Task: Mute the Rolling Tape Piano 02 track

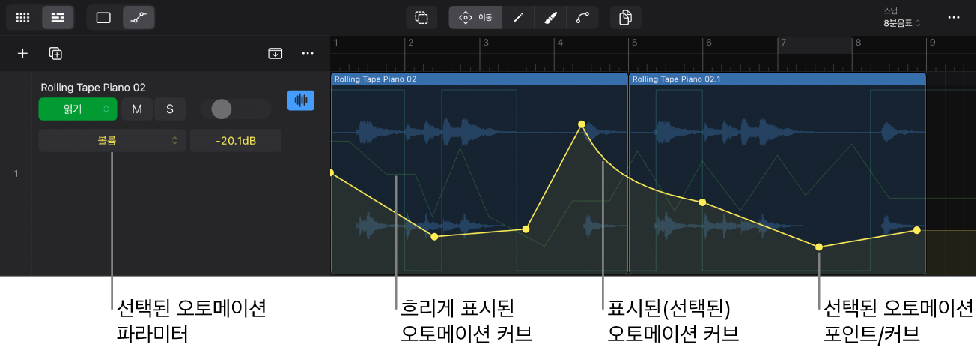Action: coord(137,109)
